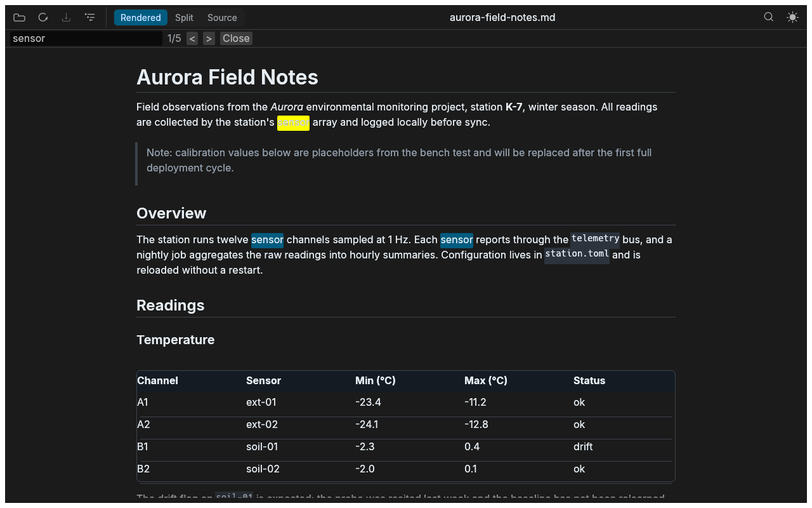Toggle light/dark theme sun icon
The height and width of the screenshot is (508, 812).
[x=792, y=17]
